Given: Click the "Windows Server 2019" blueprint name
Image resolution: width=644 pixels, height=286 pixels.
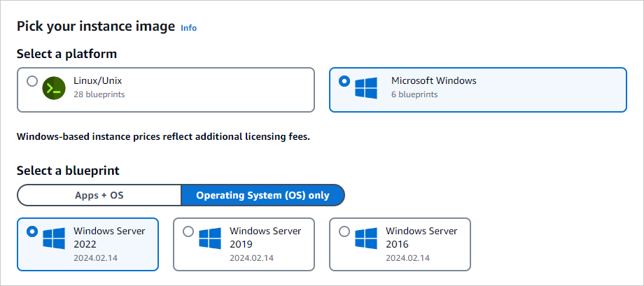Looking at the screenshot, I should click(265, 238).
